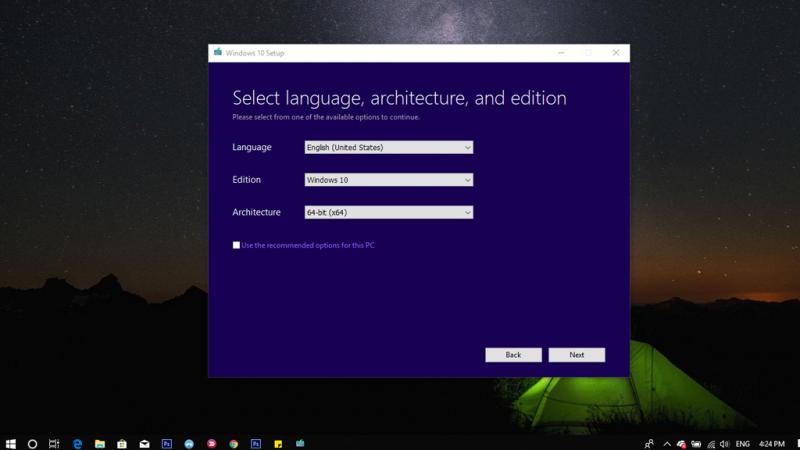Check 'Use the recommended options for this PC'

point(237,245)
